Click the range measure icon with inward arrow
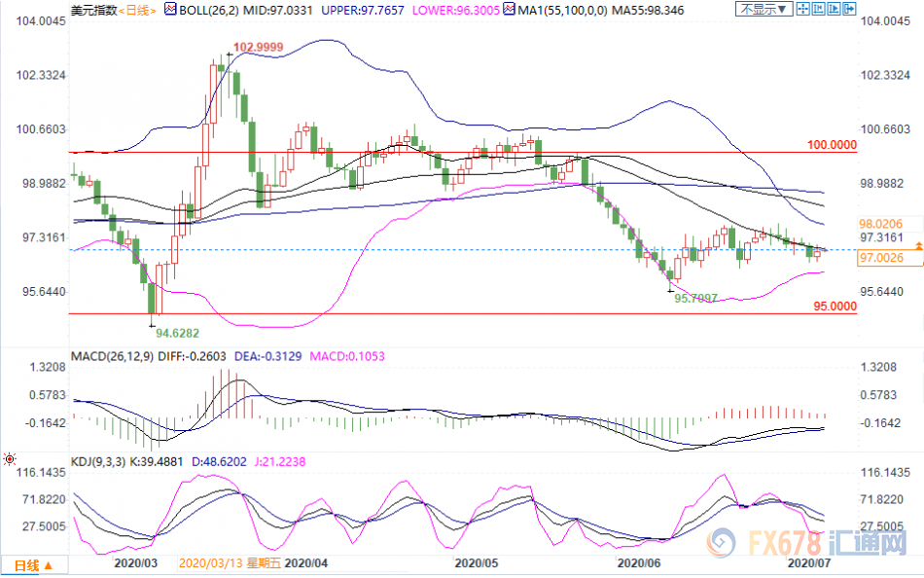Viewport: 924px width, 578px height. 819,9
